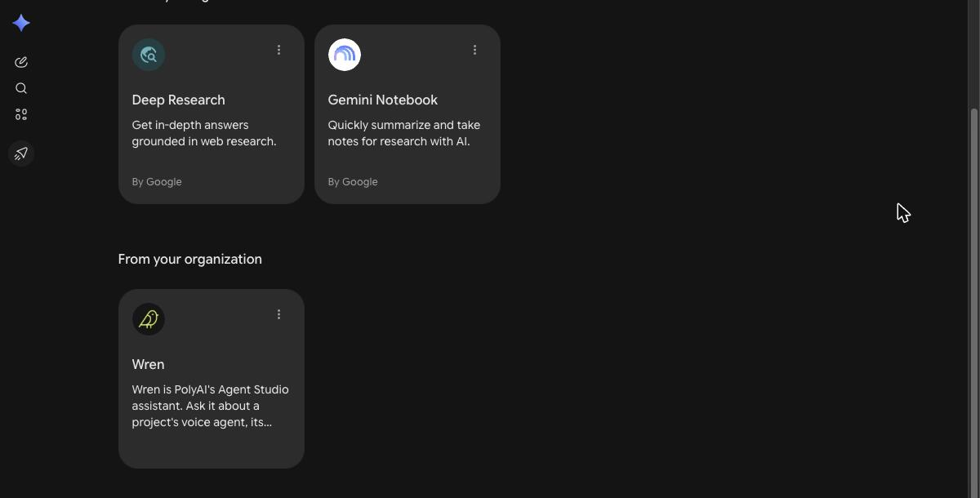Open the Wren card's three-dot menu

click(x=278, y=314)
